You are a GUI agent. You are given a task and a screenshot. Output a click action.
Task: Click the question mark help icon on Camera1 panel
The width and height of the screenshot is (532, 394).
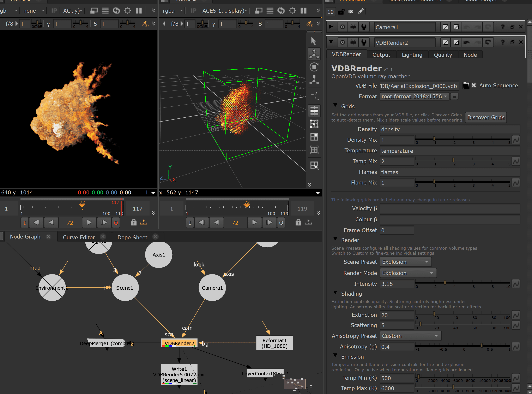(x=502, y=27)
